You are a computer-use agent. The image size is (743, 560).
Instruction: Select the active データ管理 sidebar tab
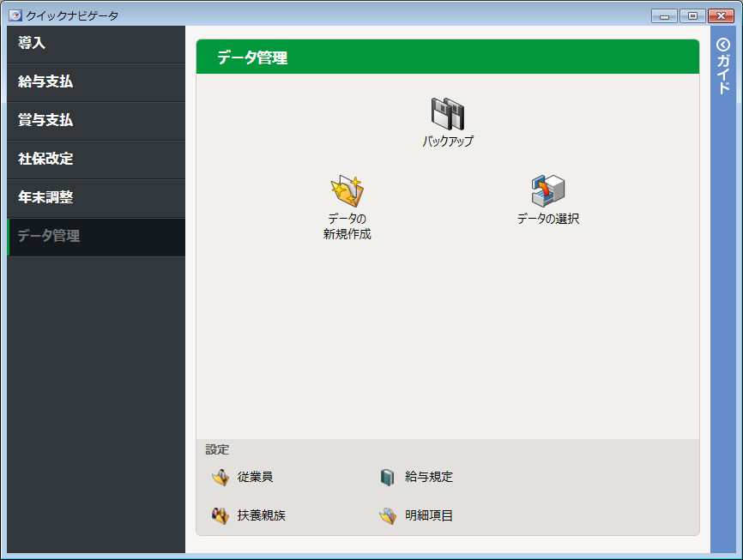96,237
